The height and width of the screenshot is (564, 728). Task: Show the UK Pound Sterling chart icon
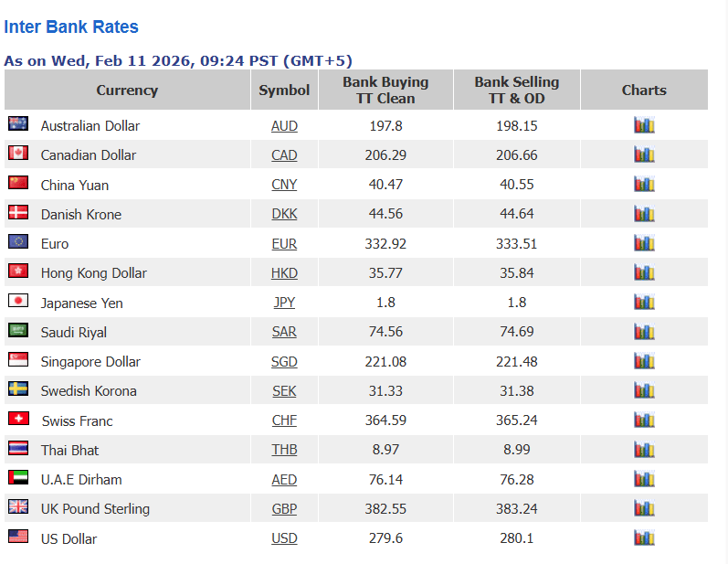644,508
